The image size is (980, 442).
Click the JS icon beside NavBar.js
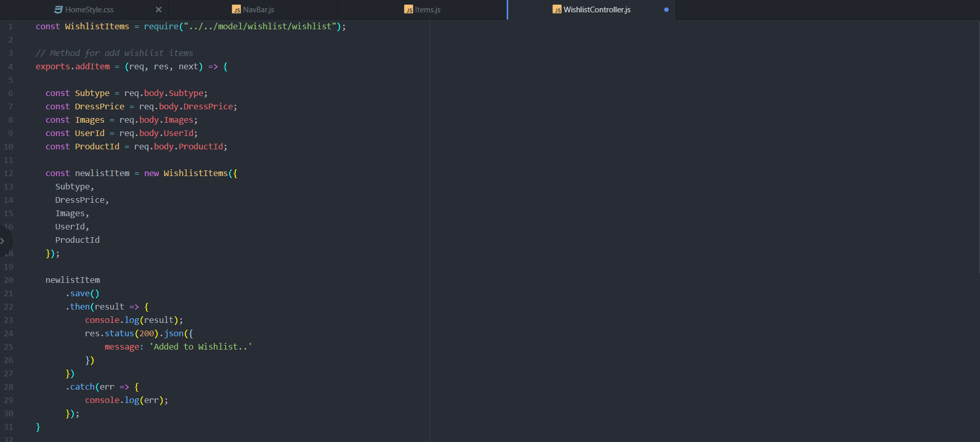click(x=236, y=10)
